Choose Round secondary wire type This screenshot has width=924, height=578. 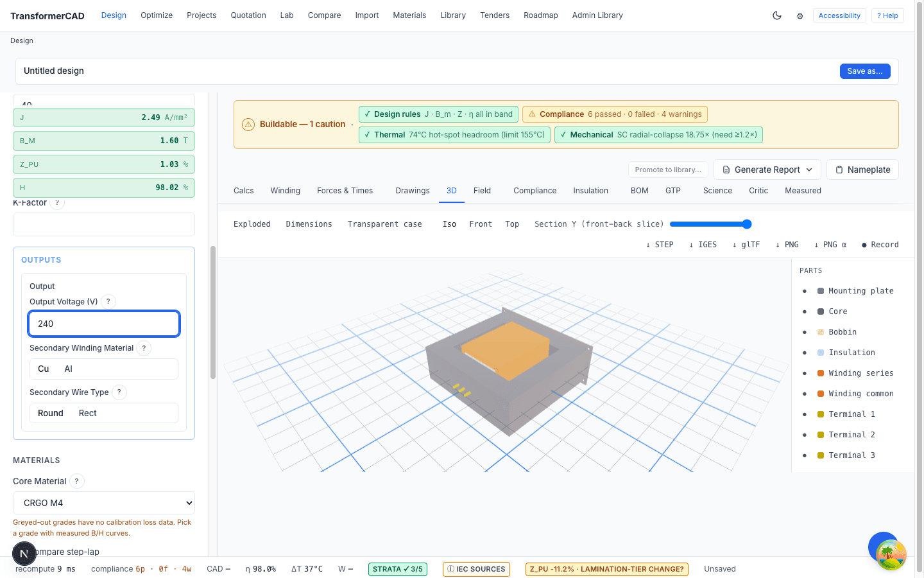[51, 414]
